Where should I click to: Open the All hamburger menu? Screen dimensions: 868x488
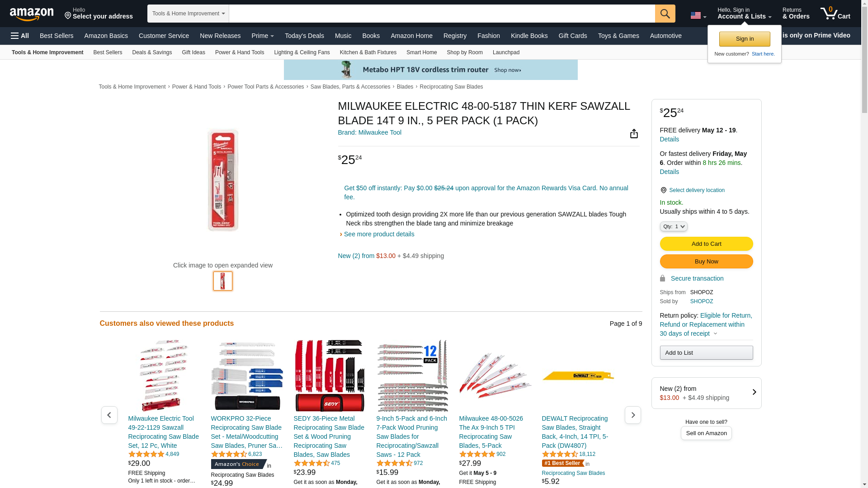(20, 36)
